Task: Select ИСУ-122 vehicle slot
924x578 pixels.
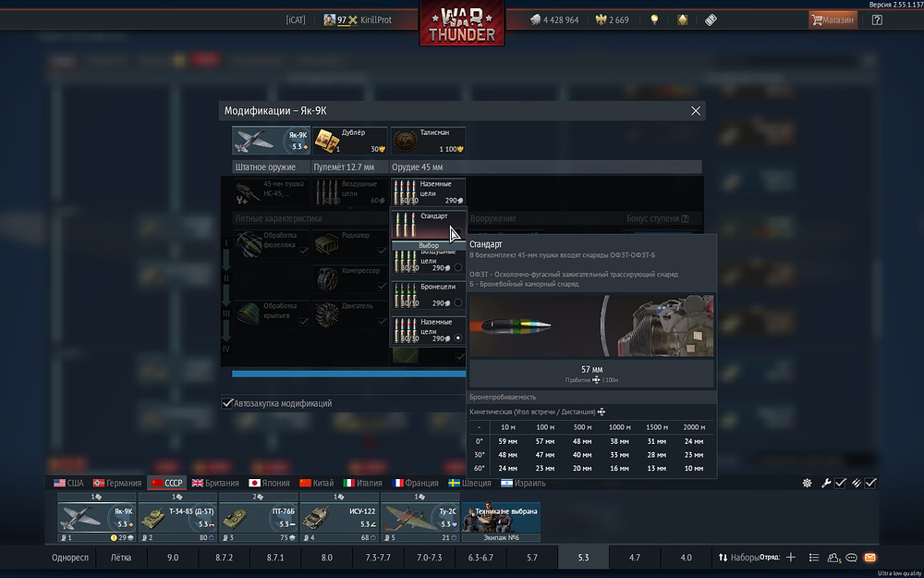Action: 339,517
